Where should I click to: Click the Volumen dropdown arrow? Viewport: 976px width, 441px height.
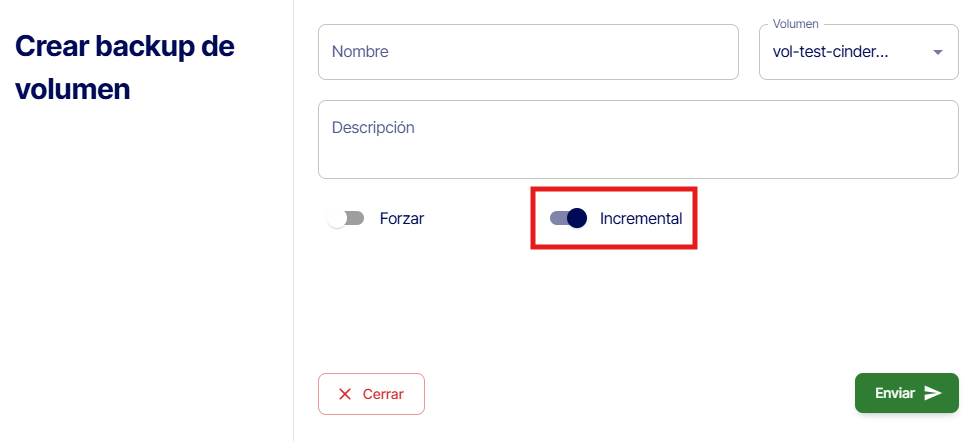[938, 52]
